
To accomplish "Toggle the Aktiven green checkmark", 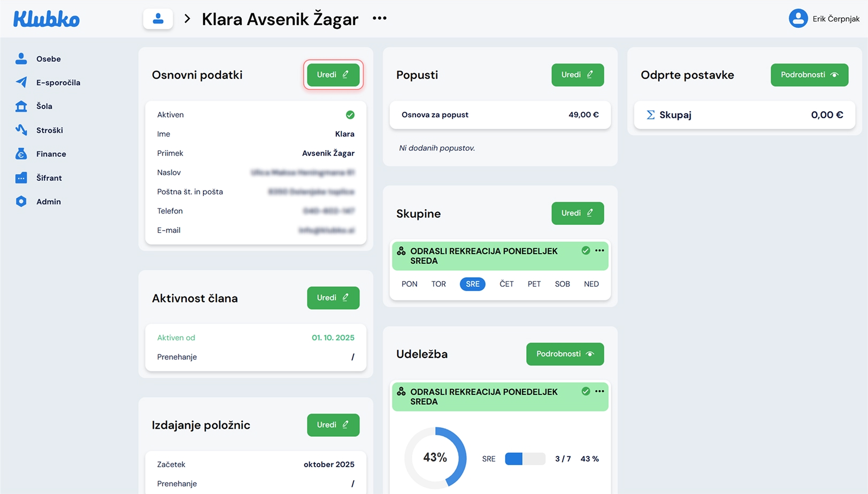I will coord(350,115).
